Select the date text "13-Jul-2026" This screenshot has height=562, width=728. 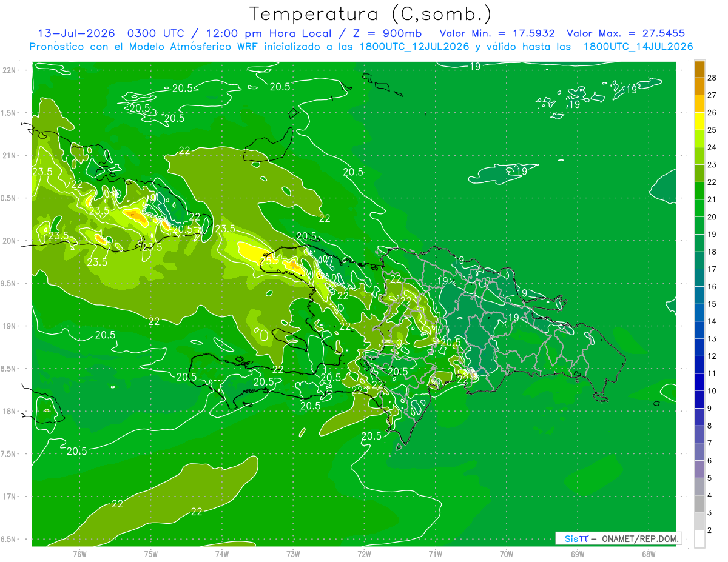pyautogui.click(x=76, y=33)
